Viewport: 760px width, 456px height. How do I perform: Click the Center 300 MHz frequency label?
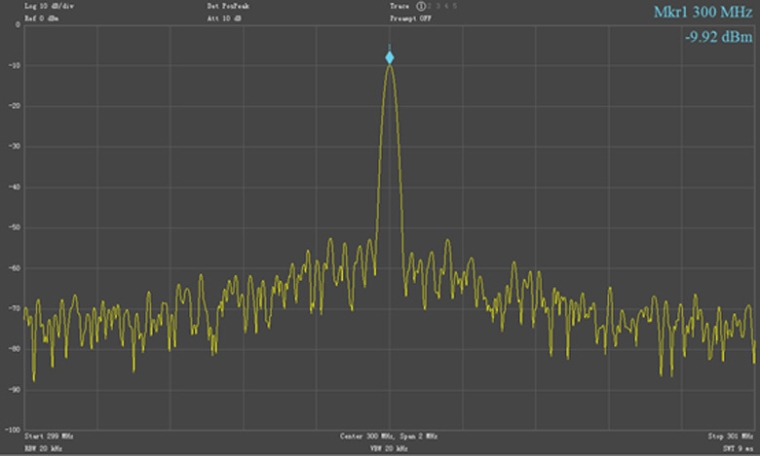tap(367, 437)
